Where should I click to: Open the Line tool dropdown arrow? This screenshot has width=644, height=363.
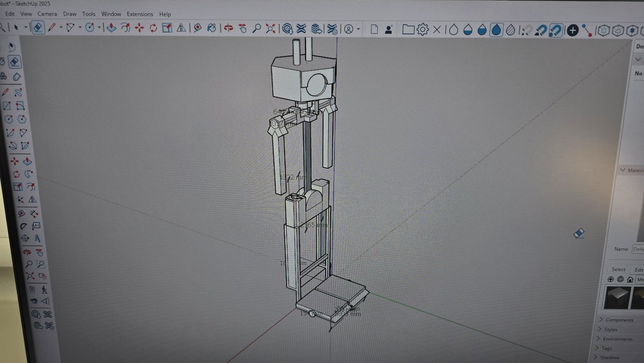[61, 27]
